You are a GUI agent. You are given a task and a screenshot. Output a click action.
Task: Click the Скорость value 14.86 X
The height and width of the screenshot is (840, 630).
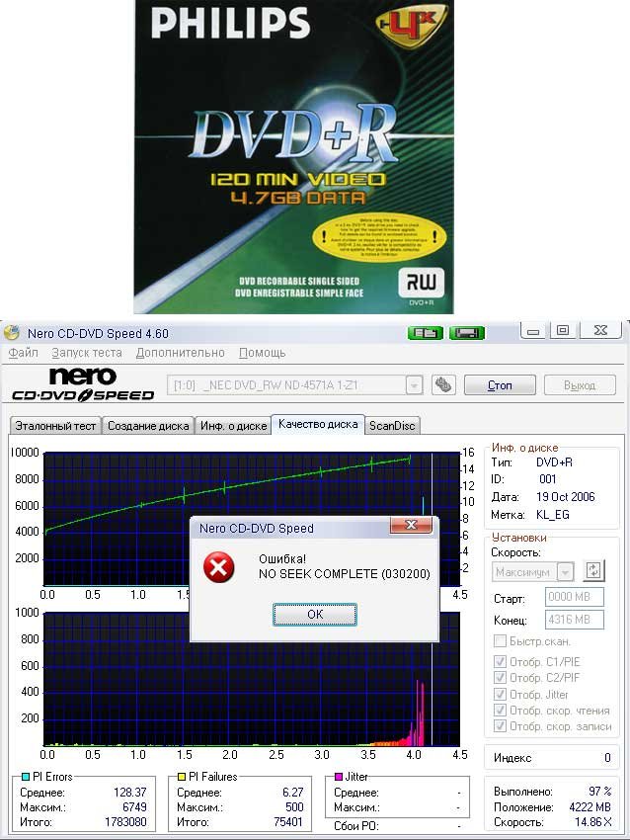(x=593, y=822)
